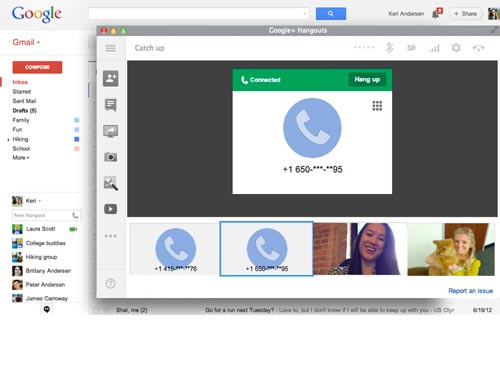Open the Hangouts hamburger menu
This screenshot has width=500, height=375.
(111, 48)
